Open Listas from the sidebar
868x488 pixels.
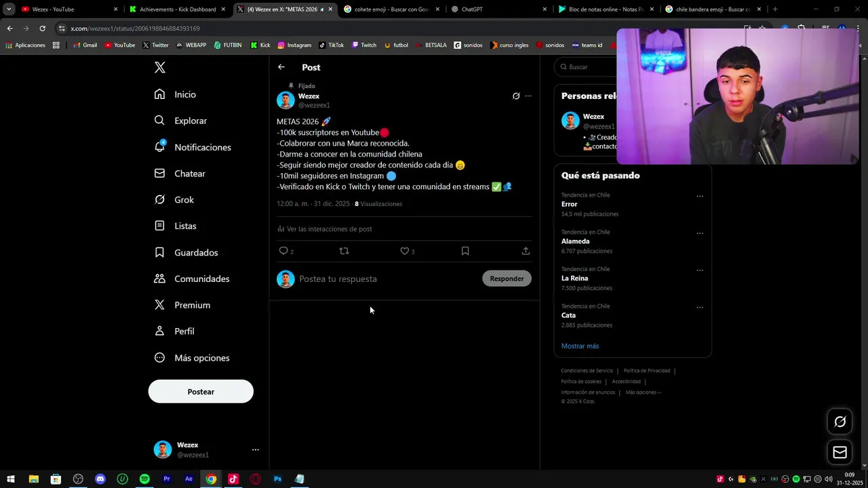tap(175, 226)
